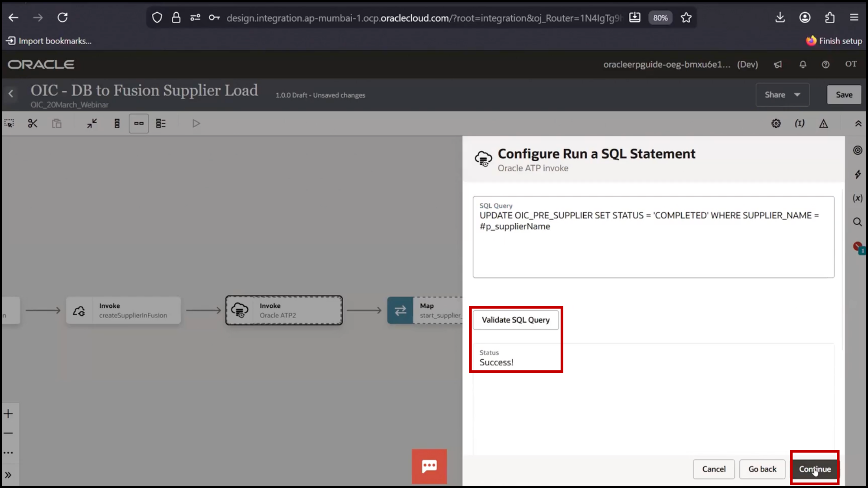Select horizontal layout toggle
This screenshot has width=868, height=488.
coord(139,123)
